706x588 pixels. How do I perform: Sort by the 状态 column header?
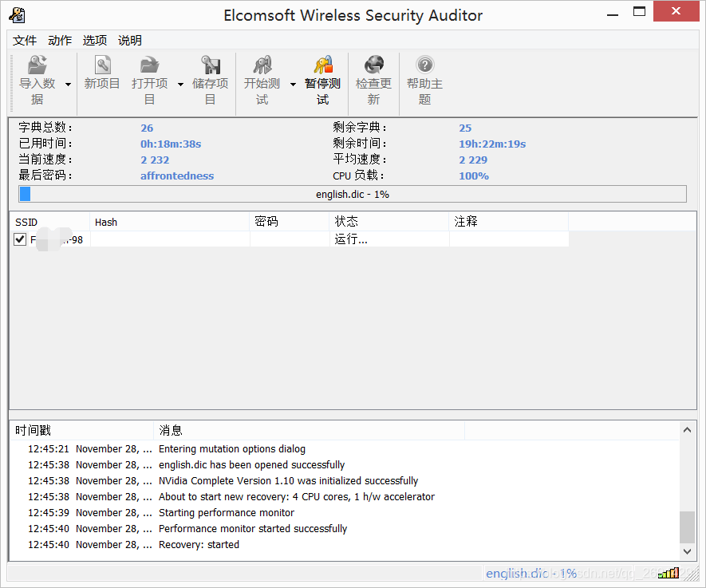(x=389, y=222)
